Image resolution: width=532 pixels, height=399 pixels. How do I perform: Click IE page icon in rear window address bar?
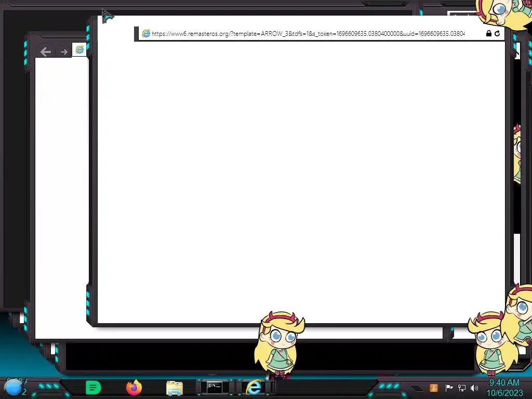click(x=79, y=49)
